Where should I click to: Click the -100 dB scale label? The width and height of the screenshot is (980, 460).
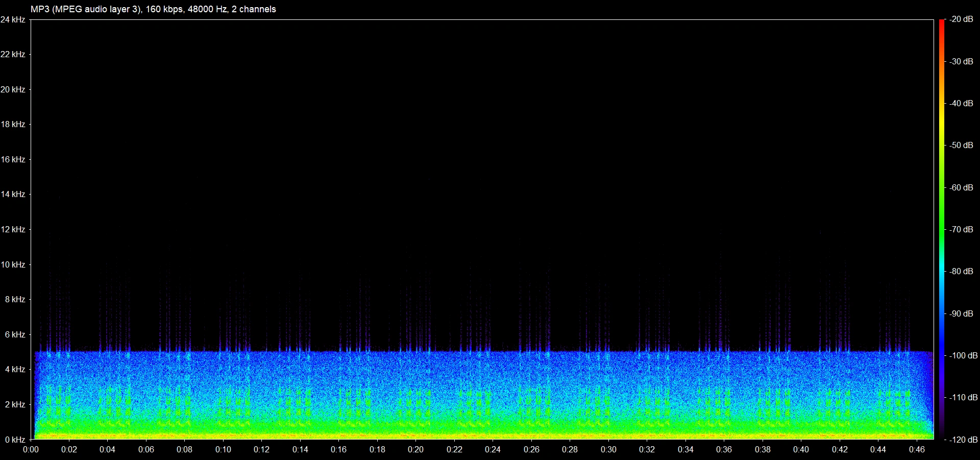coord(963,356)
